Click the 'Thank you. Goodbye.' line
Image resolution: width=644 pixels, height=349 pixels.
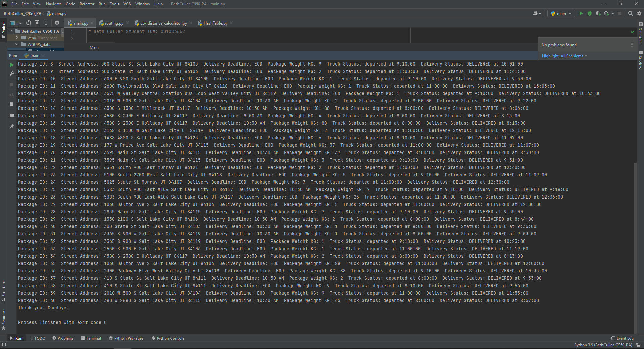(x=43, y=308)
